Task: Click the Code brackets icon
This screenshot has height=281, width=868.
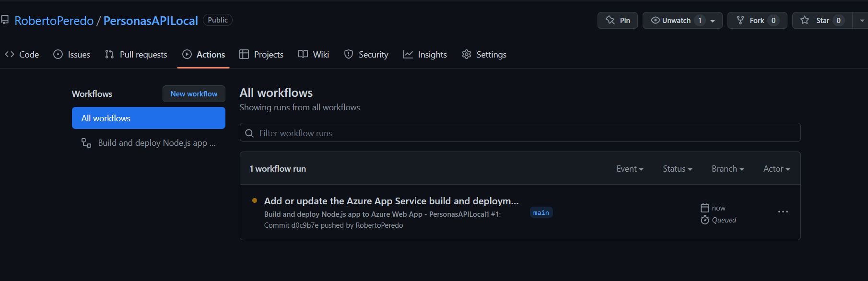Action: [x=10, y=54]
